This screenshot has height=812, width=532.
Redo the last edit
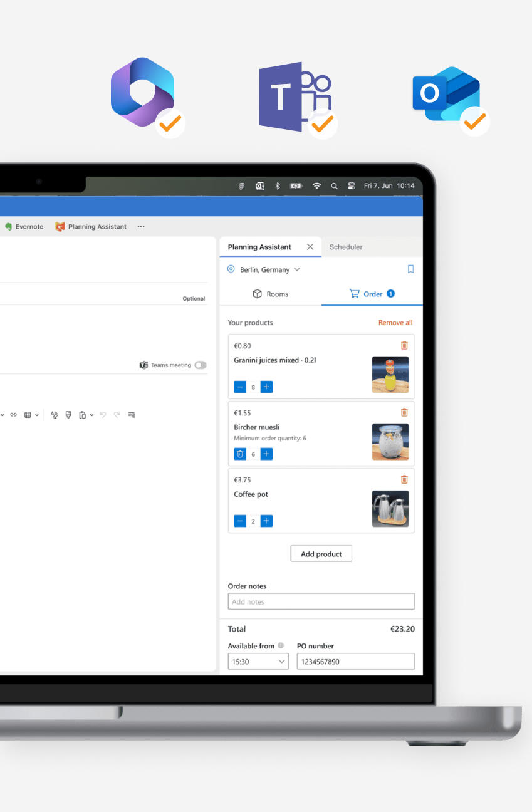(117, 415)
